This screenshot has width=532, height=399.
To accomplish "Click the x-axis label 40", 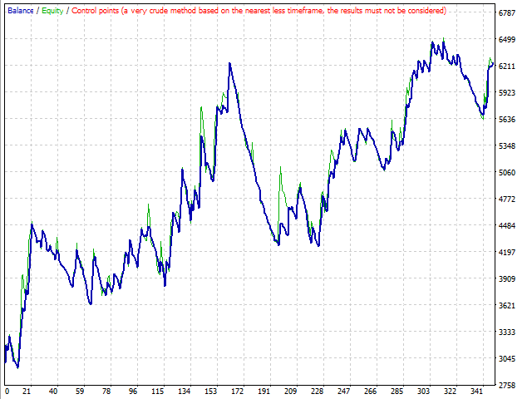I will (x=53, y=392).
